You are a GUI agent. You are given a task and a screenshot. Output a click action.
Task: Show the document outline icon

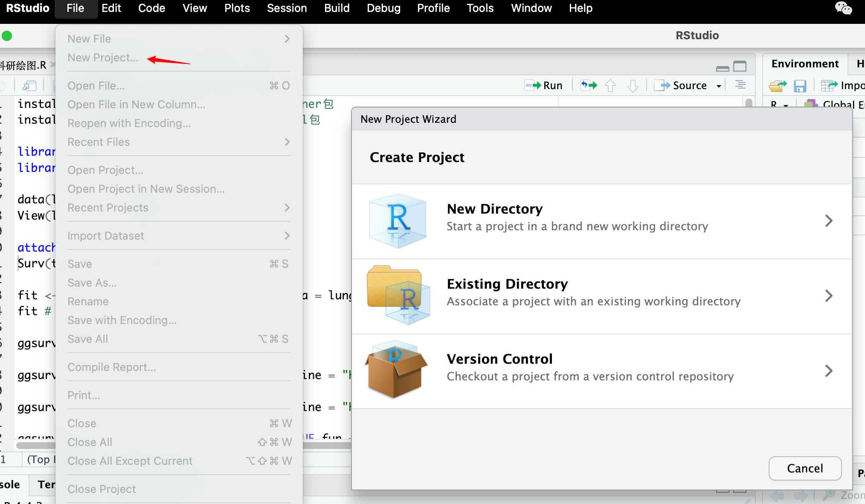tap(740, 85)
